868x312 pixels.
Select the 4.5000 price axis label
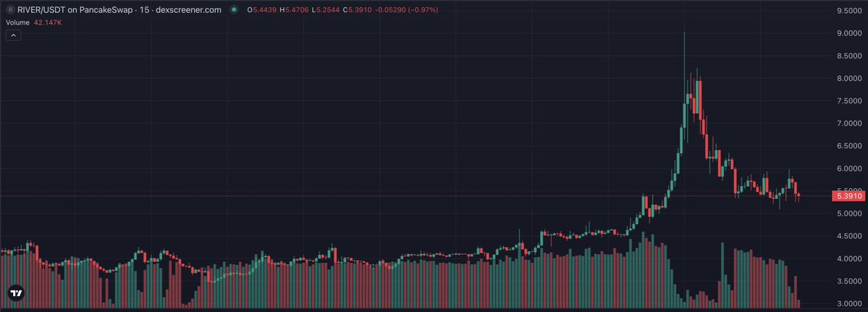pyautogui.click(x=848, y=236)
